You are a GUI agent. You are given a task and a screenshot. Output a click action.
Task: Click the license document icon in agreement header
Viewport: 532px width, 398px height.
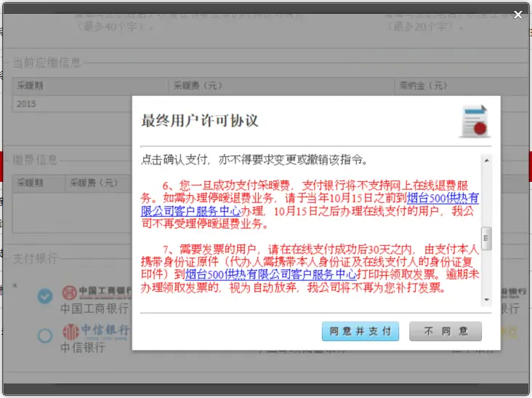pos(475,122)
